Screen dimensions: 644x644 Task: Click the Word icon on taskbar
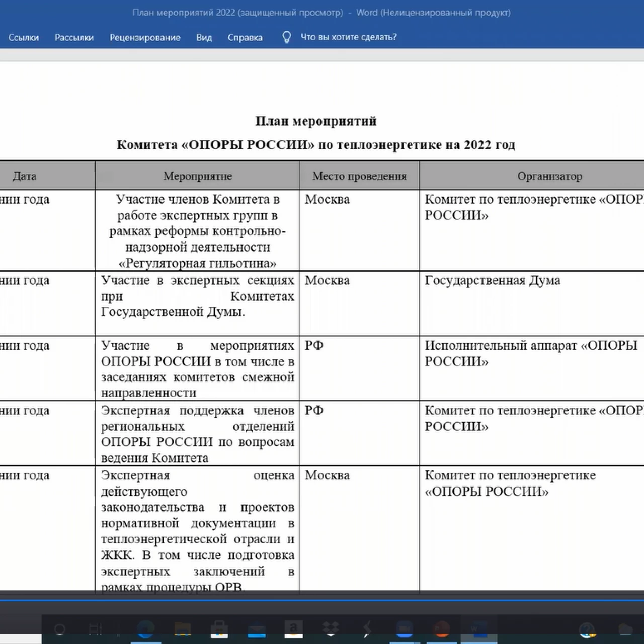click(478, 629)
